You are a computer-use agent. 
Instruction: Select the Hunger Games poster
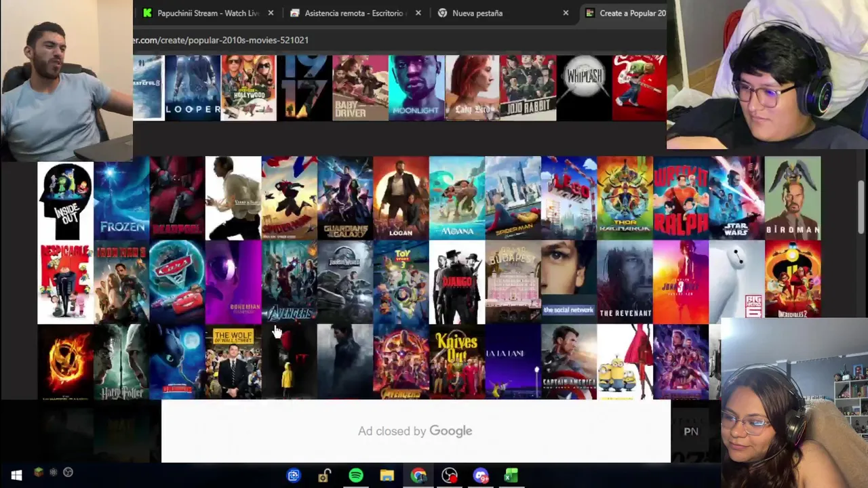click(x=65, y=362)
